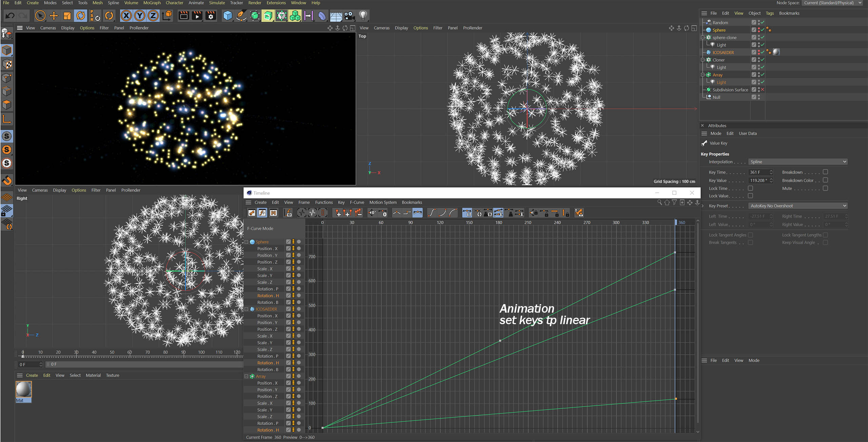Click the Spline Pen tool icon

click(x=241, y=16)
